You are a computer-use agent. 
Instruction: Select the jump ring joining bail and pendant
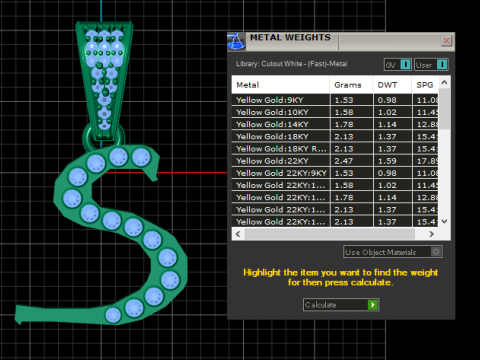87,138
